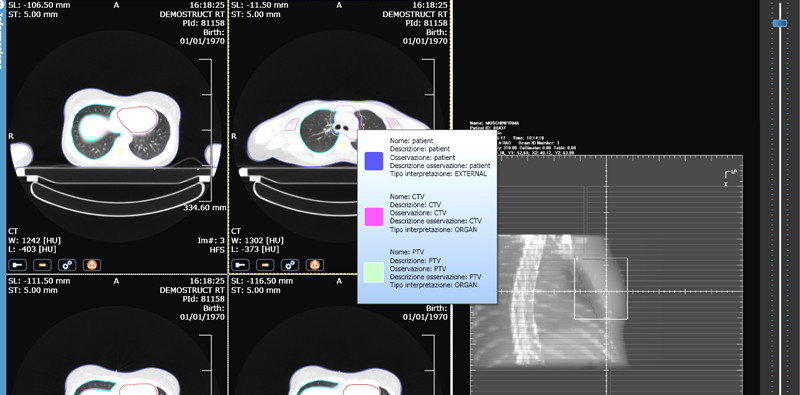Image resolution: width=800 pixels, height=395 pixels.
Task: Click the key icon in the -106.50 mm viewport
Action: point(18,265)
